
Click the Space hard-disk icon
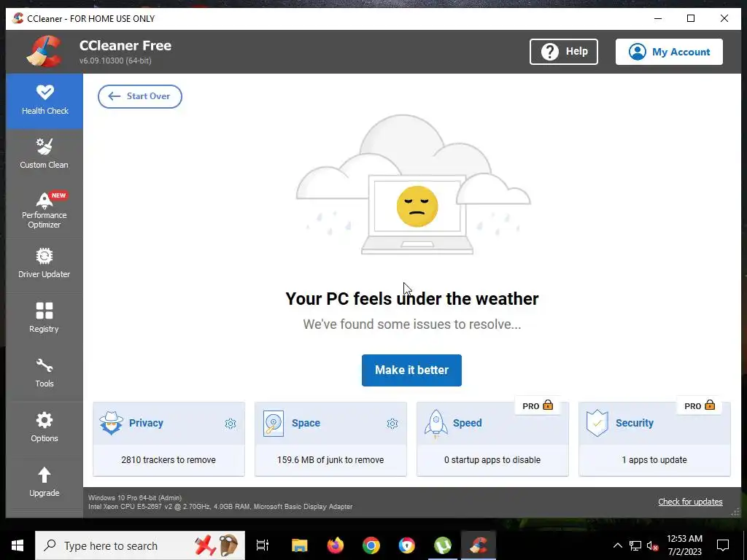[274, 424]
